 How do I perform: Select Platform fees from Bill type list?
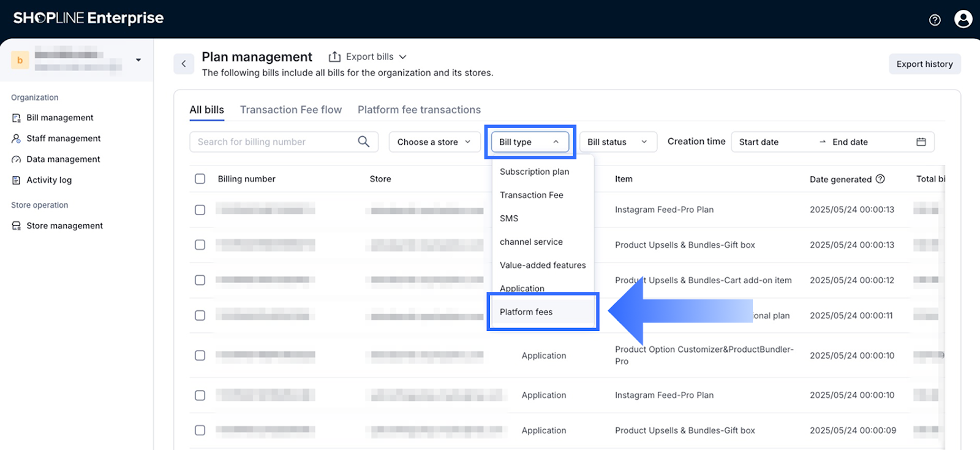tap(526, 312)
